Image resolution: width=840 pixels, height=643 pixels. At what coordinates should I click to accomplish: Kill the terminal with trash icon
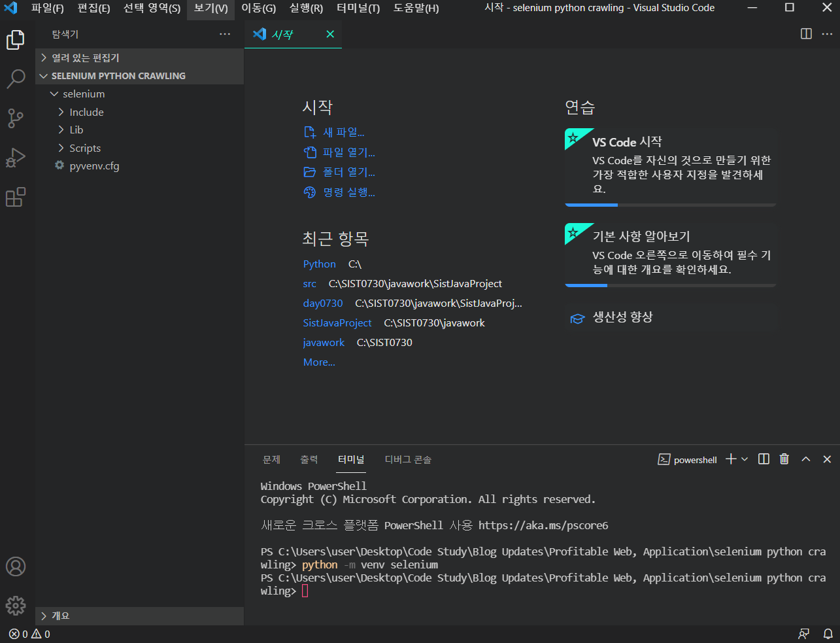(784, 459)
